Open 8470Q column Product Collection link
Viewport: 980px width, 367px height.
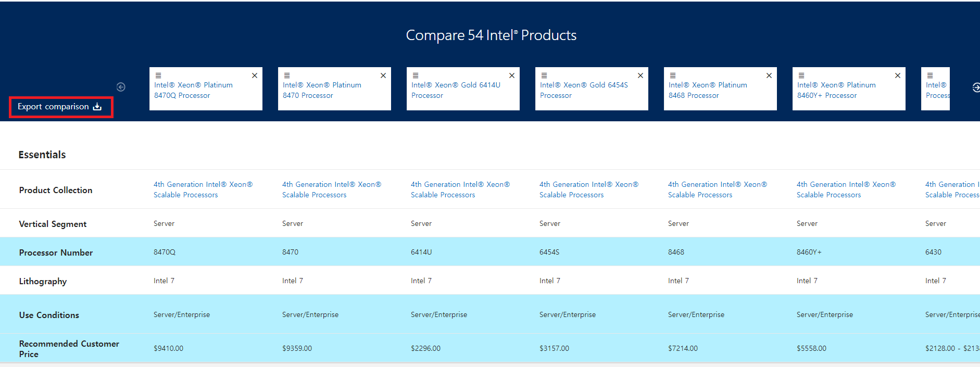pos(203,189)
